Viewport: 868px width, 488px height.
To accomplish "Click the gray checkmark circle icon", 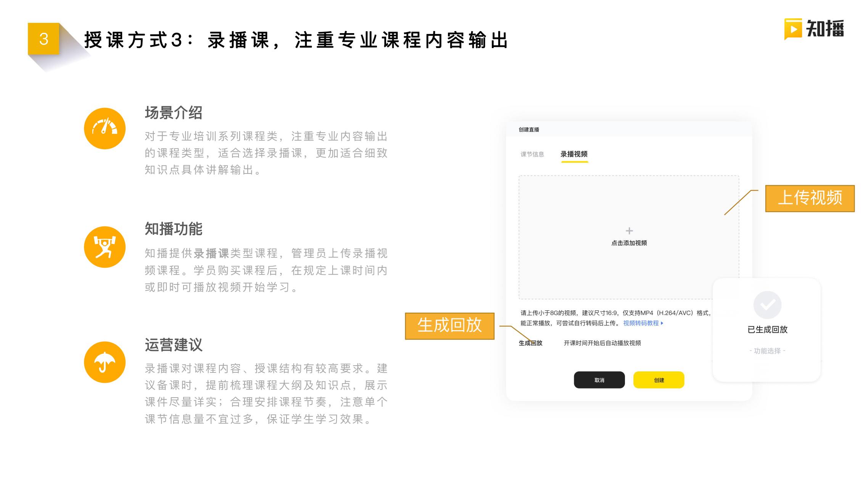I will [767, 305].
